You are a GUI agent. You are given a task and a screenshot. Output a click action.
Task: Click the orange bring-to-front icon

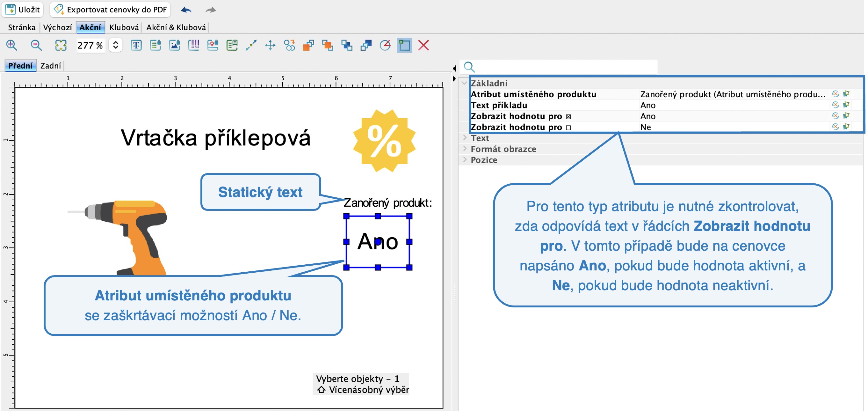pos(309,45)
